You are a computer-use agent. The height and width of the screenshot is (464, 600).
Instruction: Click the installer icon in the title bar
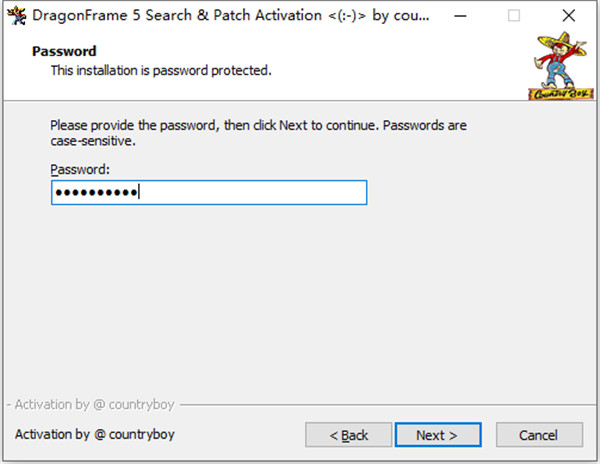click(16, 16)
